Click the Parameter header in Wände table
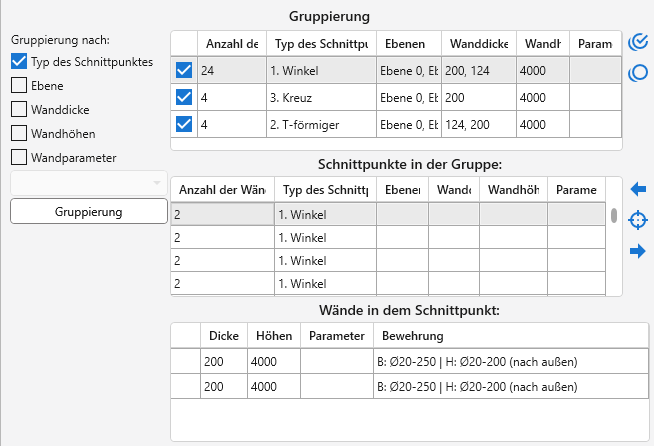 tap(337, 336)
